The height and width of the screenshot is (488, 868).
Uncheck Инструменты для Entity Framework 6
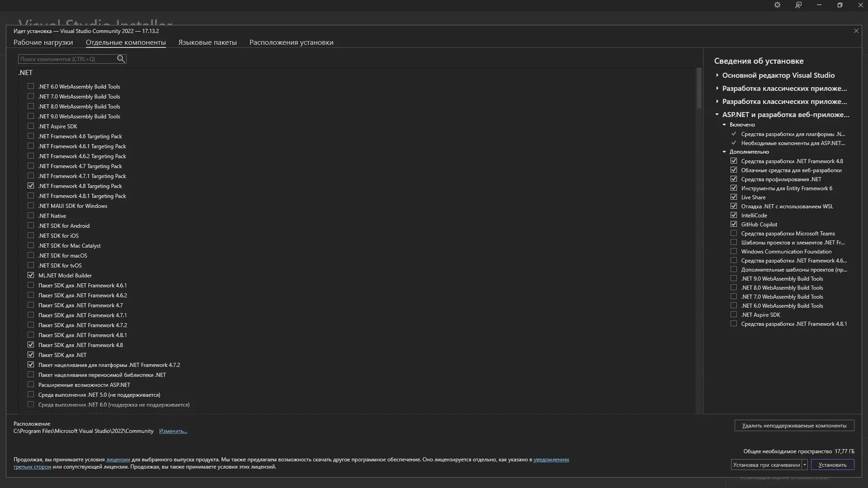(x=734, y=188)
